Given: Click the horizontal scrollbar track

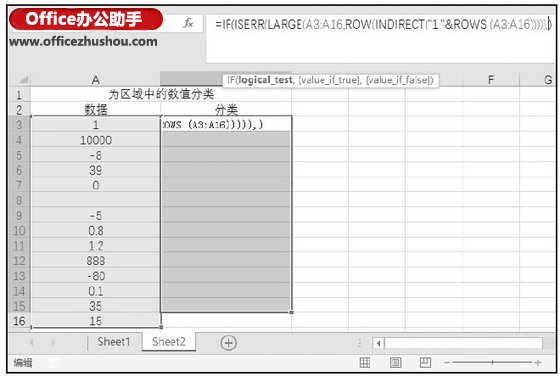Looking at the screenshot, I should 464,343.
